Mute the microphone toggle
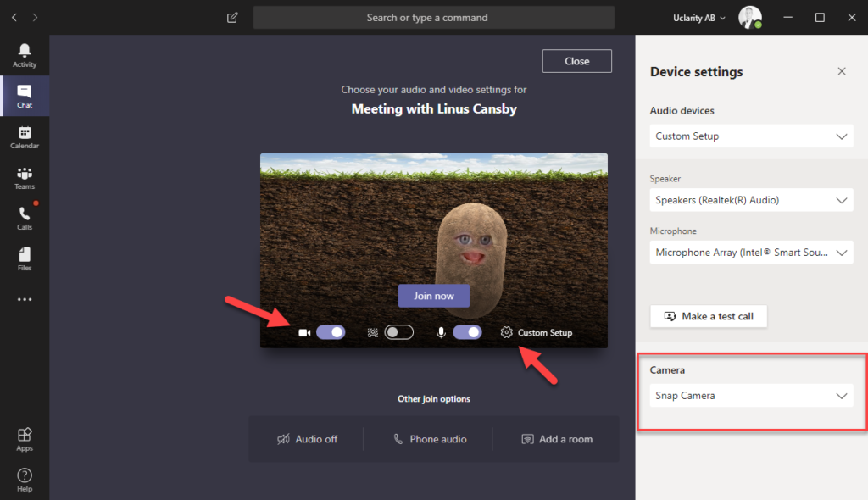Screen dimensions: 868x500 [x=467, y=332]
